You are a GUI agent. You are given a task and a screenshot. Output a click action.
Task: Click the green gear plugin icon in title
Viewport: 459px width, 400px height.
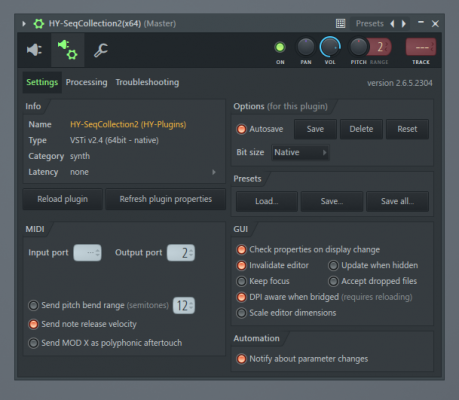click(39, 24)
